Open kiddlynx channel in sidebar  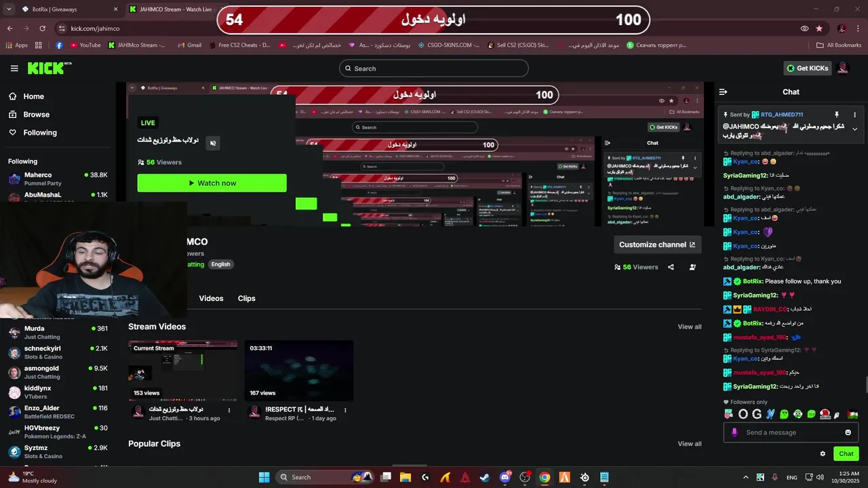point(58,392)
